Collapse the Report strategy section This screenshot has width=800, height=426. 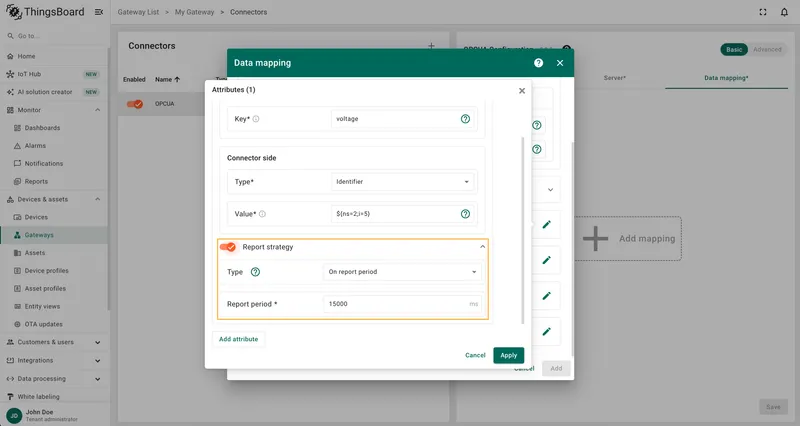point(482,247)
